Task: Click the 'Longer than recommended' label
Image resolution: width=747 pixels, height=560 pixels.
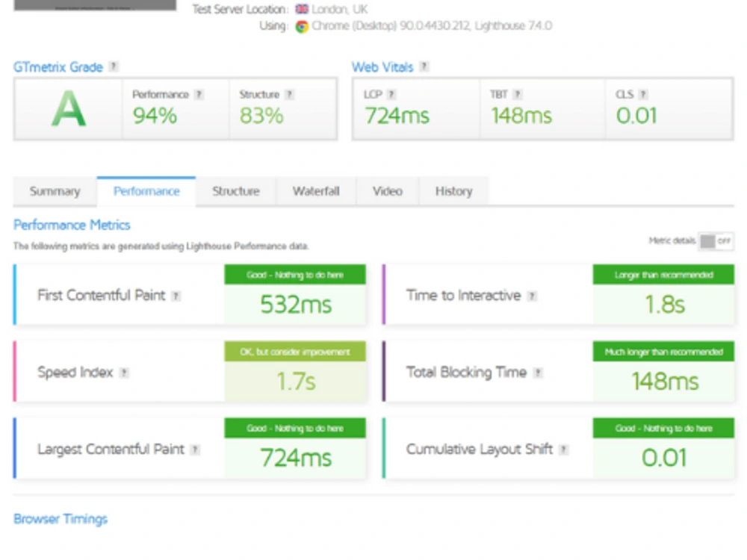Action: pos(663,276)
